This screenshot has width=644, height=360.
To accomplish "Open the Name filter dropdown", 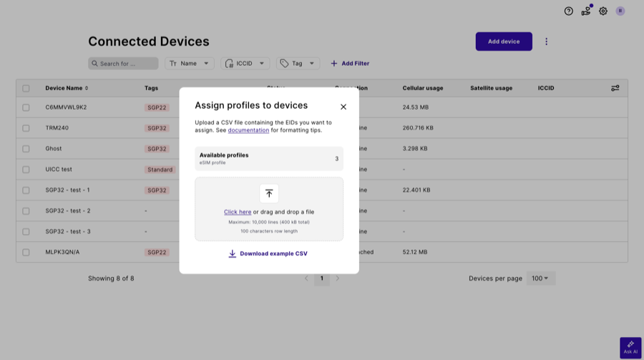I will (190, 63).
